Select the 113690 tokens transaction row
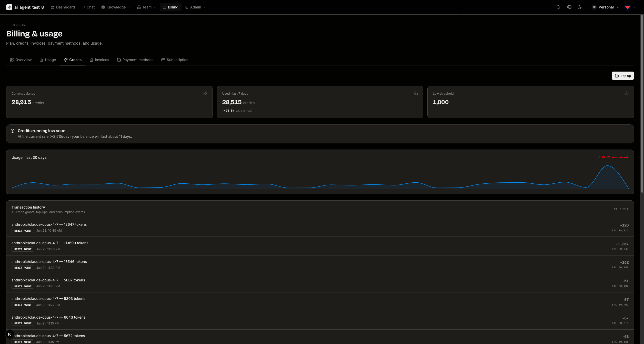The image size is (644, 344). pyautogui.click(x=320, y=246)
